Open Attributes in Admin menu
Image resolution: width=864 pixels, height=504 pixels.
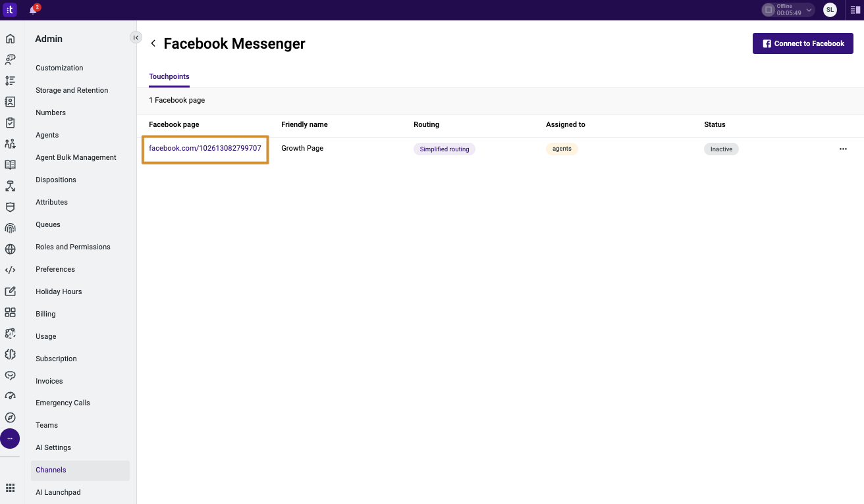click(51, 202)
